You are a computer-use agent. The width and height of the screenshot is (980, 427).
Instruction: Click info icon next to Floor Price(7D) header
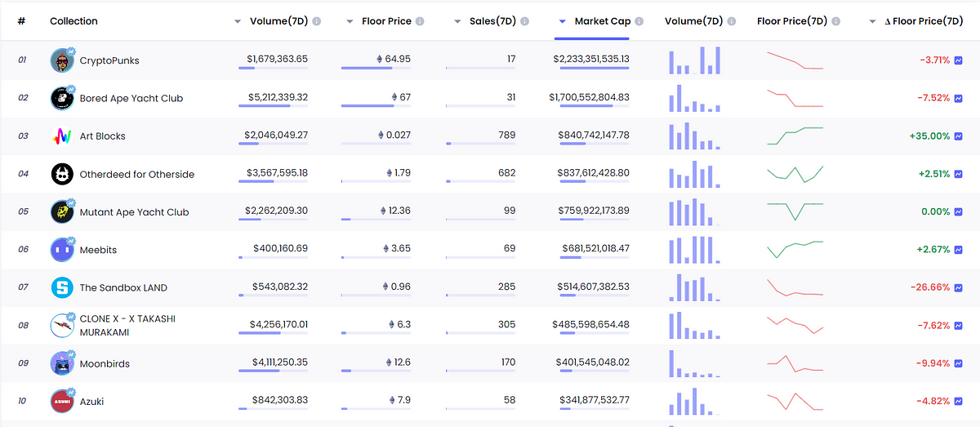pyautogui.click(x=837, y=21)
